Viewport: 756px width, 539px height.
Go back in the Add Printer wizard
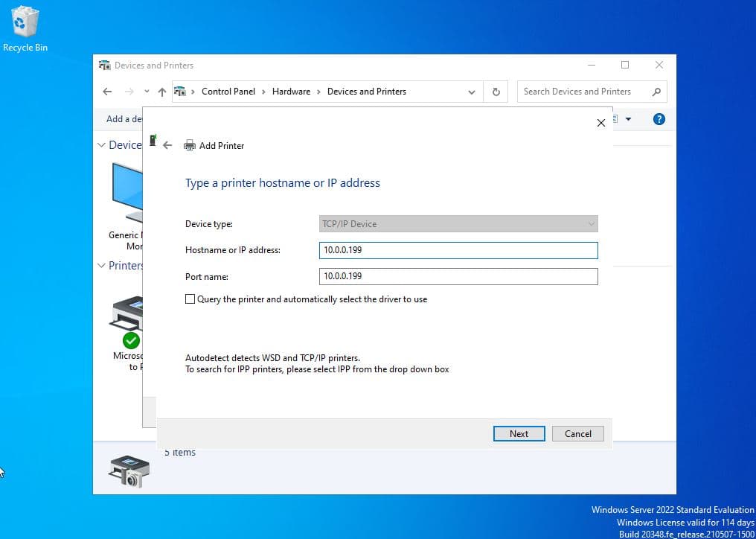(x=167, y=146)
